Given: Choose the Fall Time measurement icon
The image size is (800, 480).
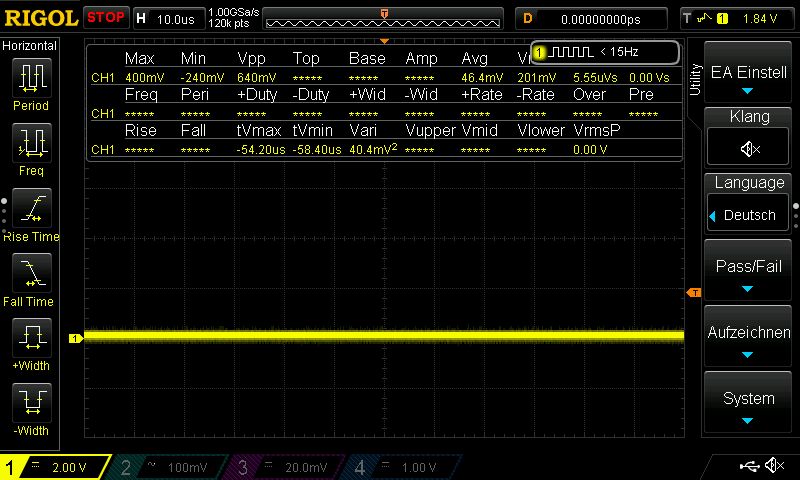Looking at the screenshot, I should tap(31, 274).
